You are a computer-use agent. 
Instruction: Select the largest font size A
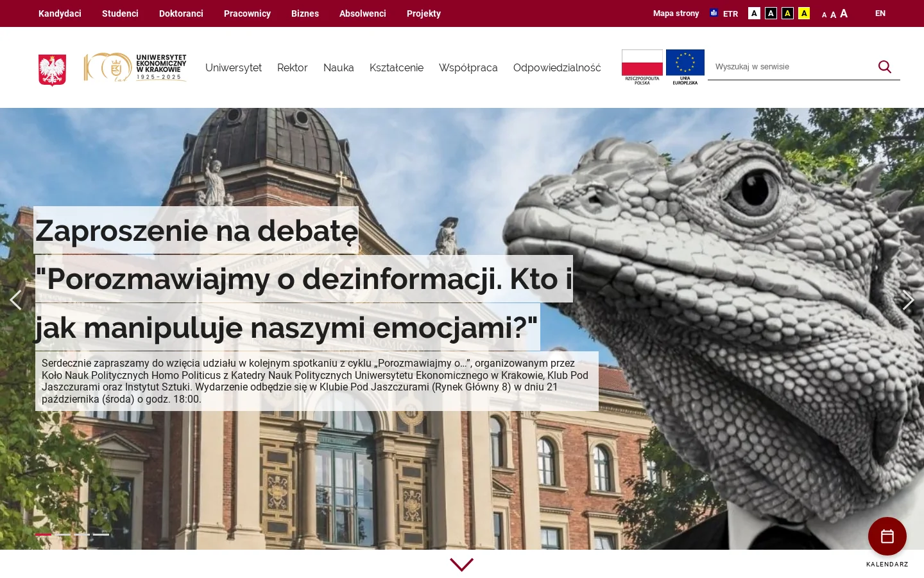[x=844, y=13]
